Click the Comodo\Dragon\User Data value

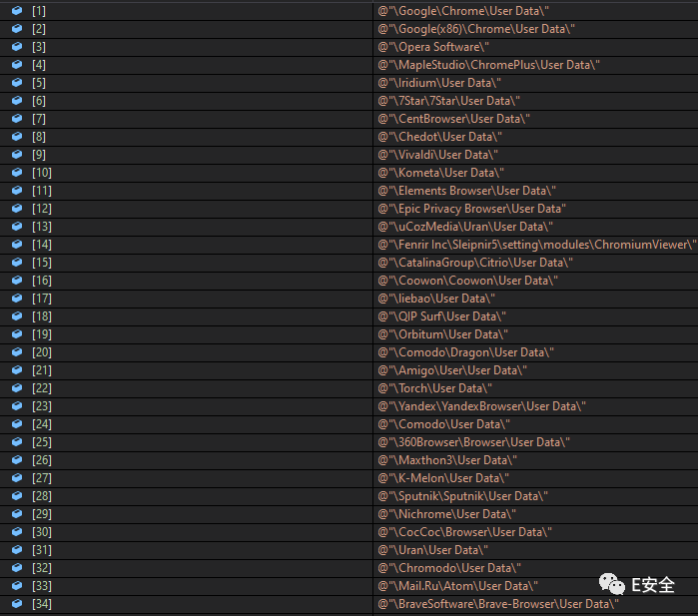[x=465, y=352]
